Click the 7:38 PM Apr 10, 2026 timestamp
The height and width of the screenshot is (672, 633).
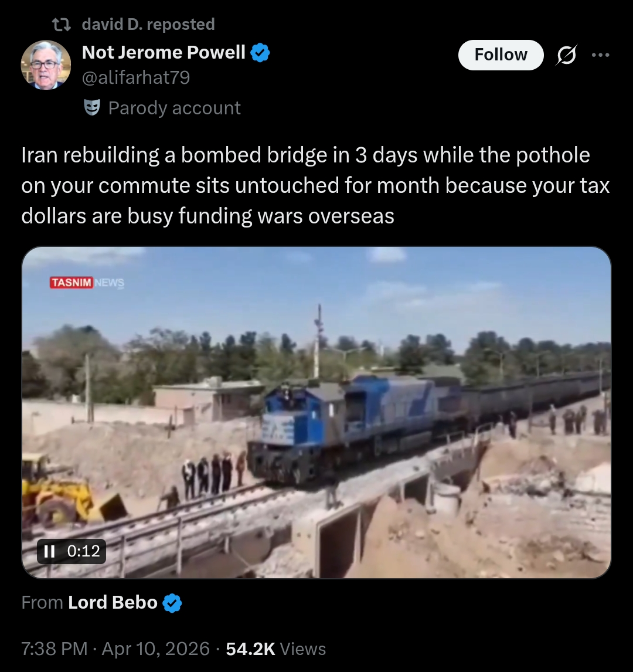(115, 649)
